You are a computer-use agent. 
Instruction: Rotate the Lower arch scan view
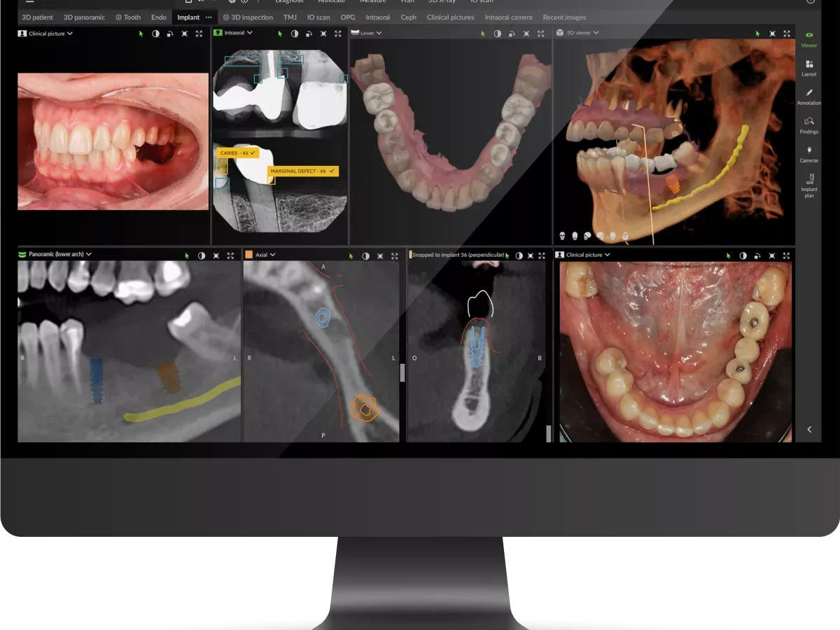click(512, 33)
